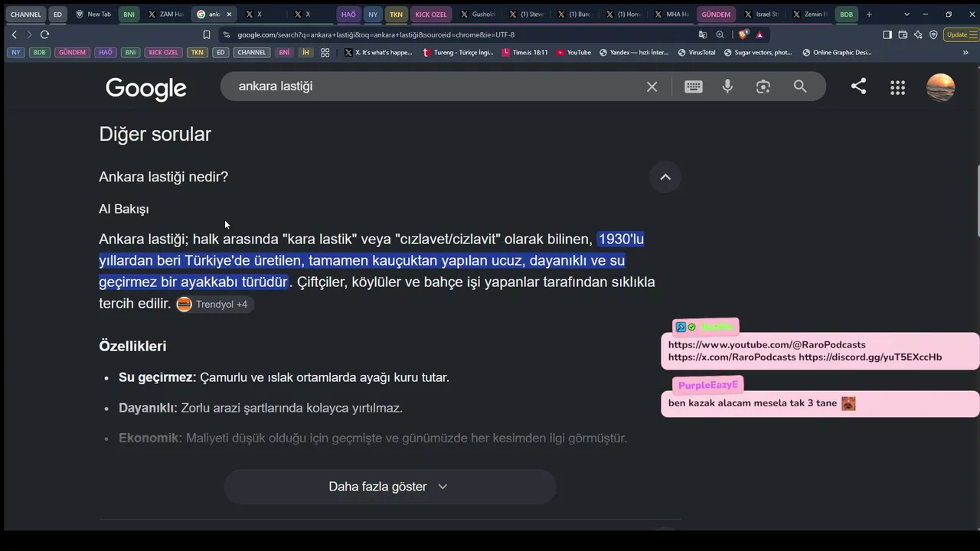The height and width of the screenshot is (551, 980).
Task: Open the Brave VPN shield icon
Action: pos(933,34)
